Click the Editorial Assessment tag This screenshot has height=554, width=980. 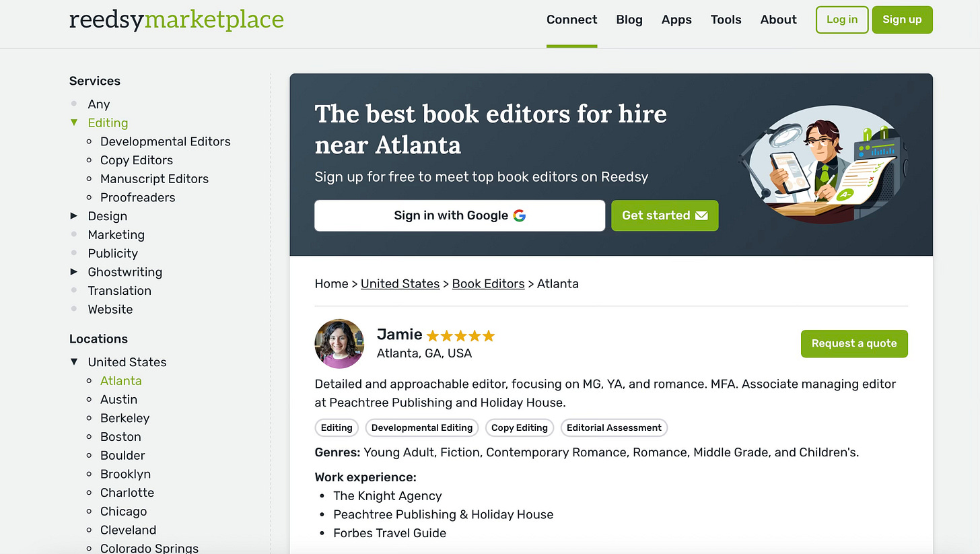pos(614,427)
